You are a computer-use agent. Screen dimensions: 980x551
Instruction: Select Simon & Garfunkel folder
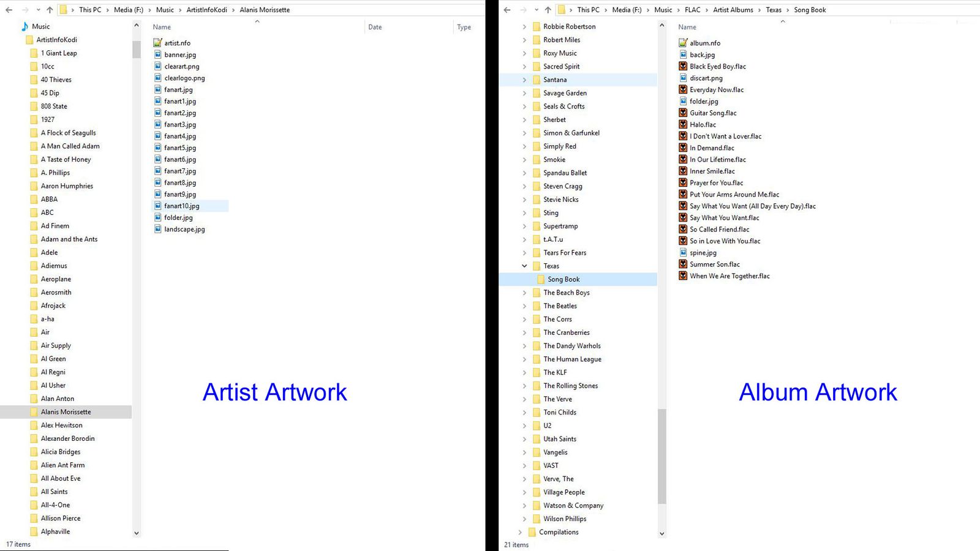tap(571, 133)
